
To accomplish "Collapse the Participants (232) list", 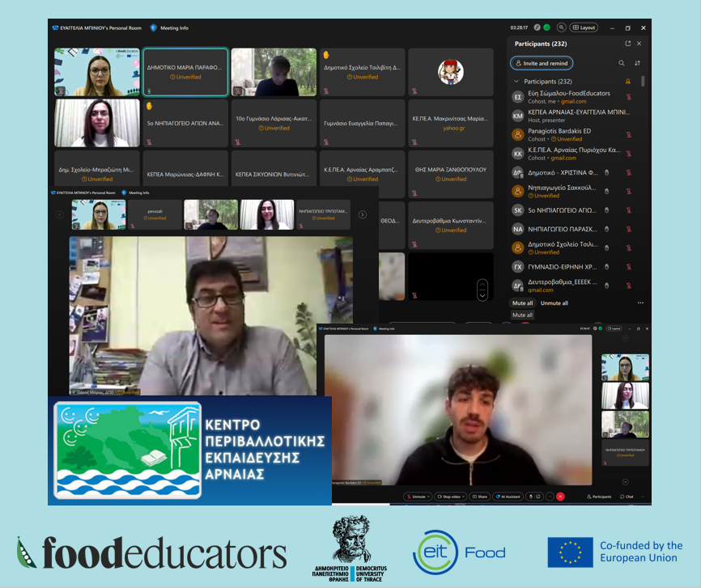I will coord(516,82).
